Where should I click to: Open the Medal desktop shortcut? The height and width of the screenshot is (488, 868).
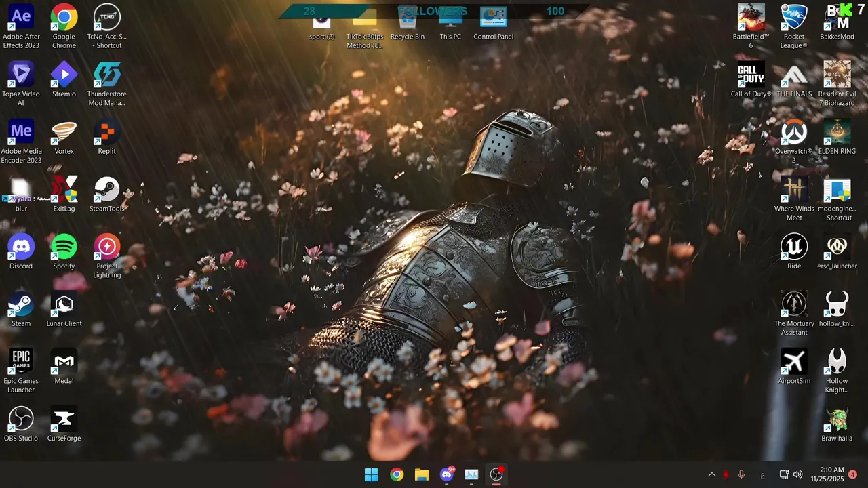point(64,367)
